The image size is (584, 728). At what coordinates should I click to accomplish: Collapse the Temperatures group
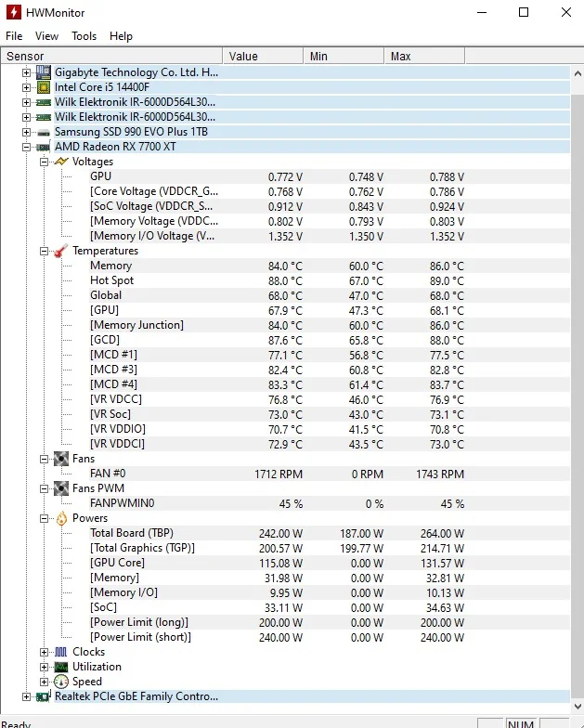45,251
